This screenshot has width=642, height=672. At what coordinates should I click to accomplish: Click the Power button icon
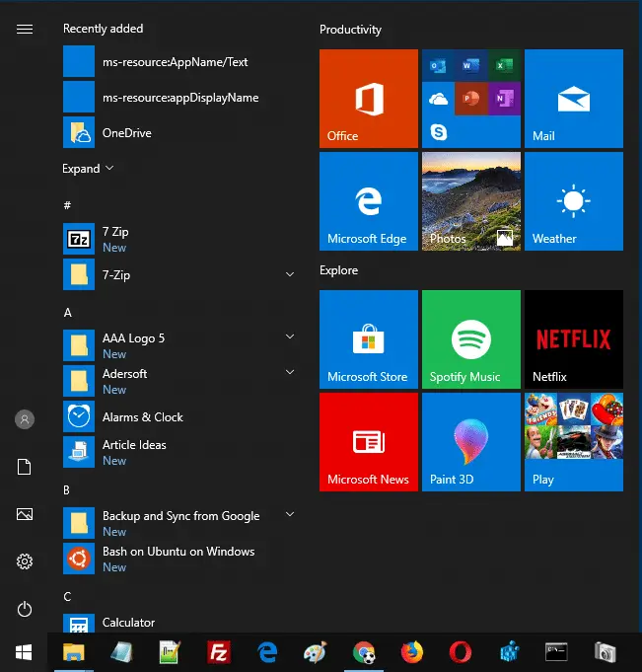[x=25, y=609]
